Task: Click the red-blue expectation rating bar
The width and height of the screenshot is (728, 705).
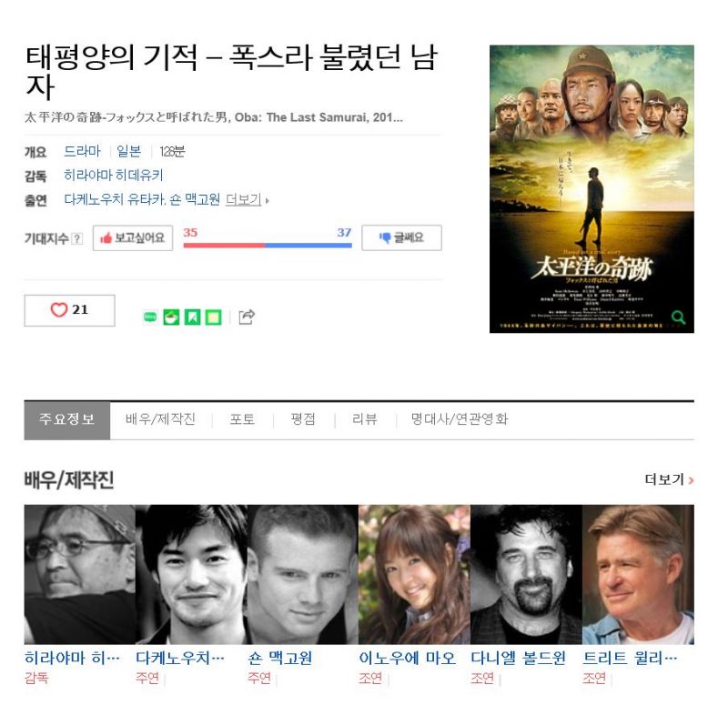Action: coord(268,245)
